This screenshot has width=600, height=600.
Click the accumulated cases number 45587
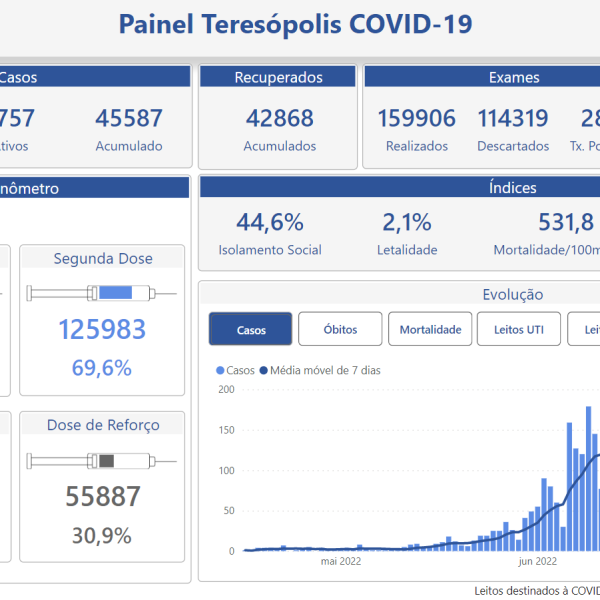point(128,118)
